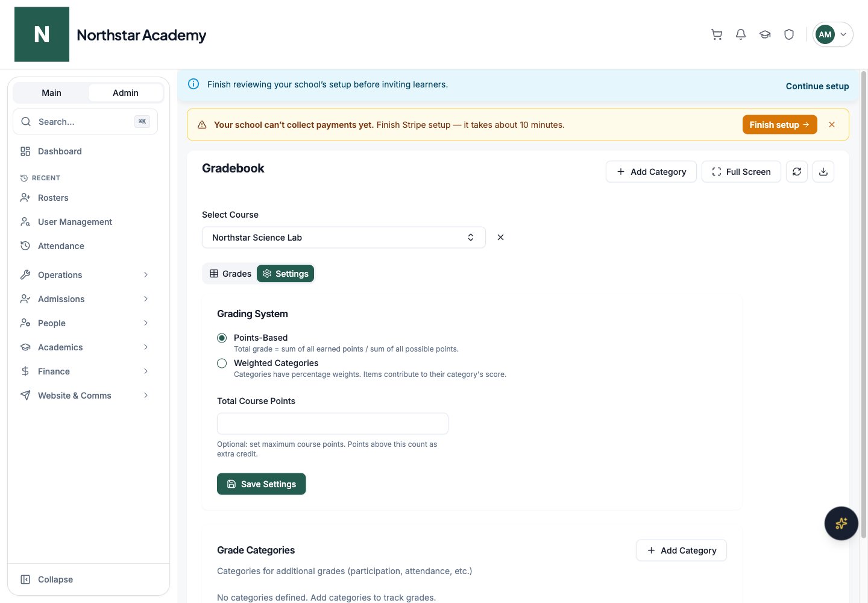Click the warning triangle icon

(x=202, y=125)
